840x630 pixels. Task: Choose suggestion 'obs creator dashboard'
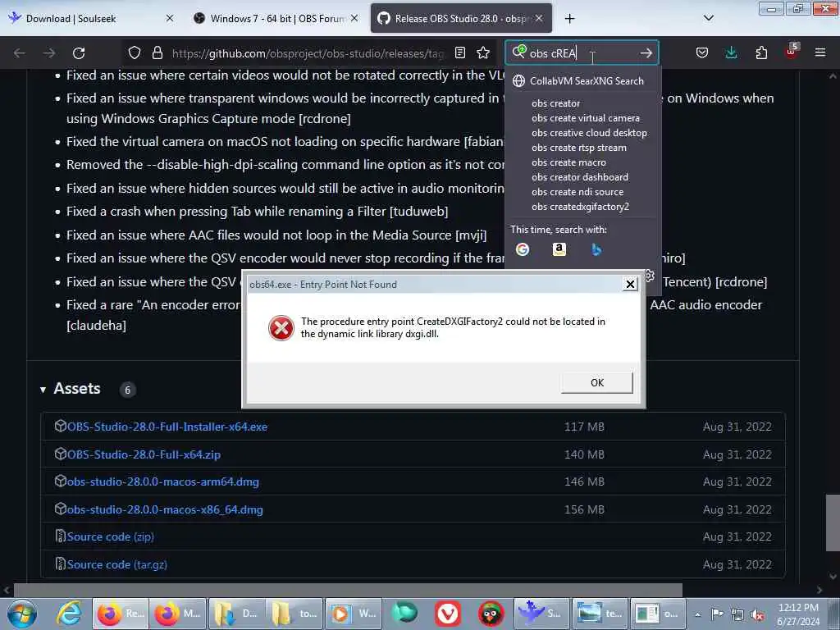[582, 177]
